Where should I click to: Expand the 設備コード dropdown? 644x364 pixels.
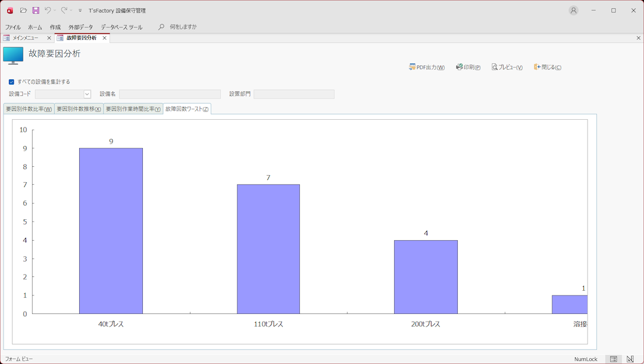click(87, 94)
